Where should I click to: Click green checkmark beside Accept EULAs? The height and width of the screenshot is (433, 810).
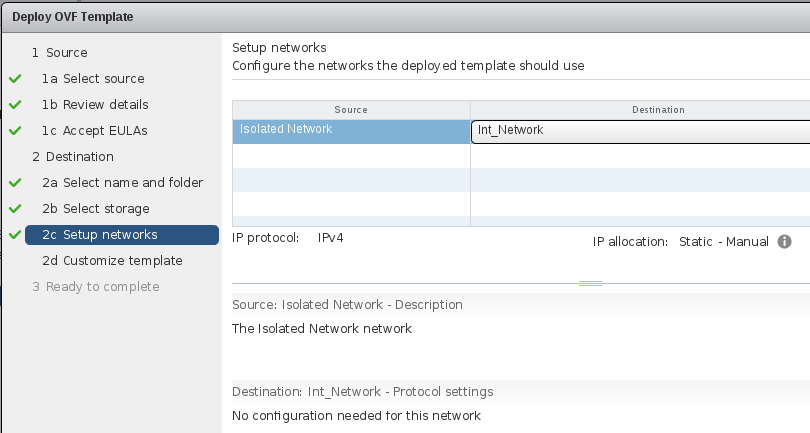[x=15, y=130]
